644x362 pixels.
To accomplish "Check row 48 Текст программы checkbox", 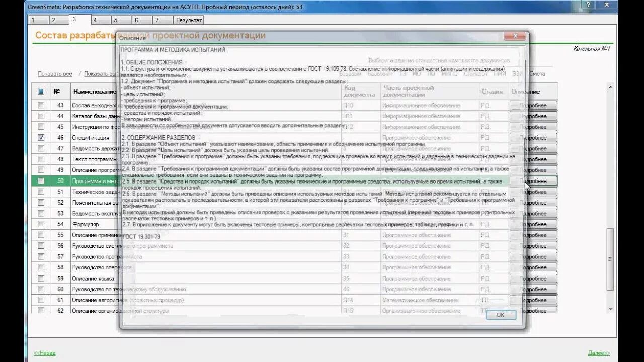I will click(x=41, y=159).
